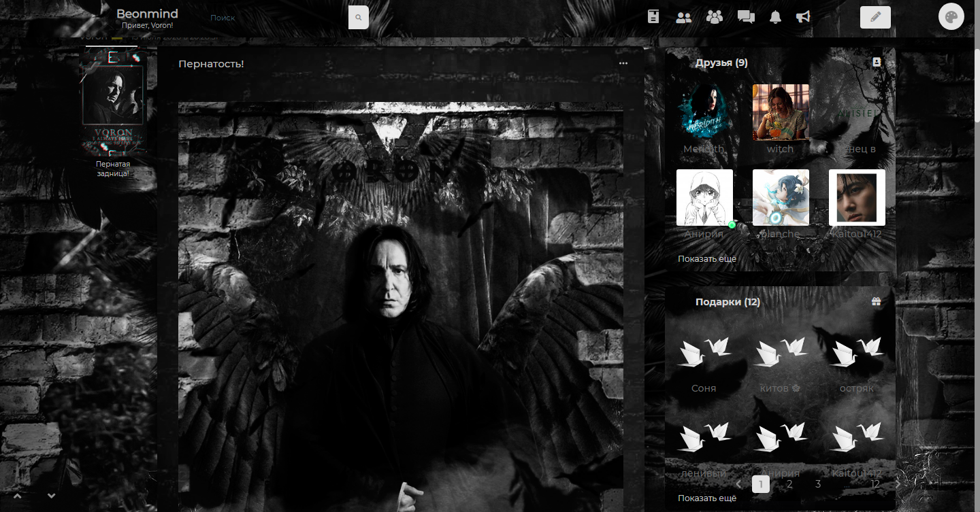Select gifts page 1
980x512 pixels.
761,484
